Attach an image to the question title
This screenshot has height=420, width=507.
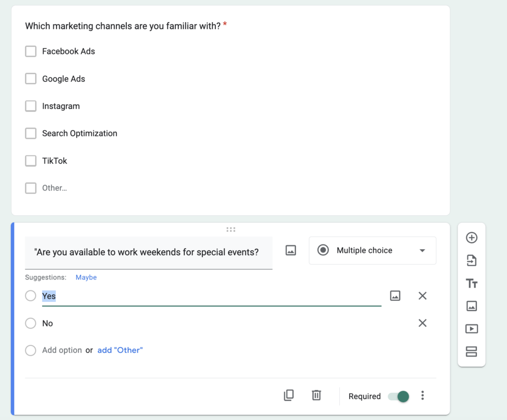click(x=291, y=250)
